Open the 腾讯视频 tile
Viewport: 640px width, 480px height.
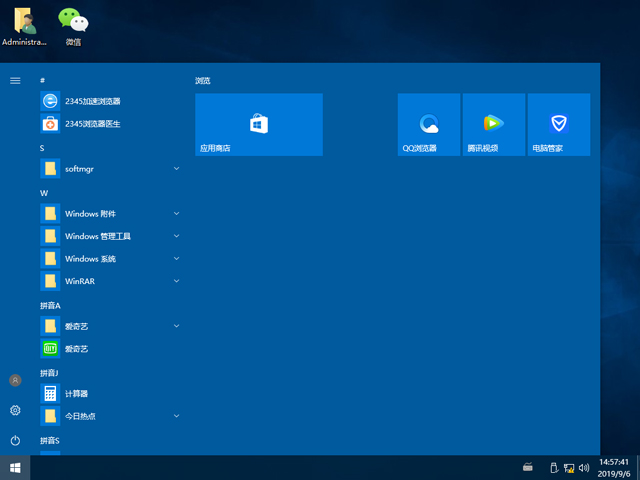(493, 124)
